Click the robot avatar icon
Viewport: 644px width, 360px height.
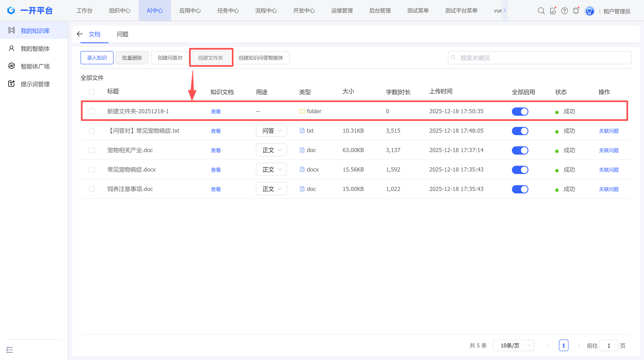589,11
